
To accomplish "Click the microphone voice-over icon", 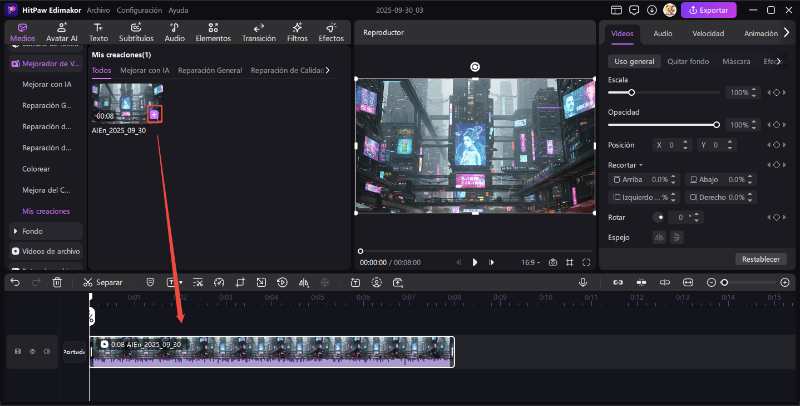I will click(582, 282).
